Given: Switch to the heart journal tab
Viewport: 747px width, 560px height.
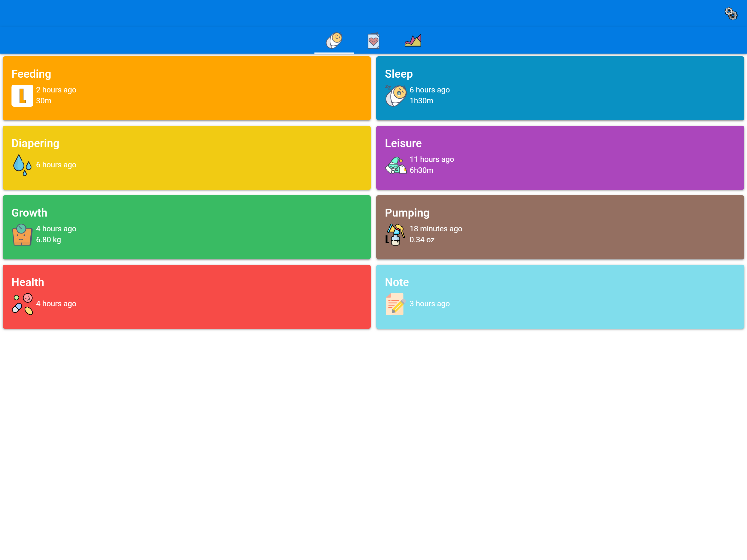Looking at the screenshot, I should 373,41.
